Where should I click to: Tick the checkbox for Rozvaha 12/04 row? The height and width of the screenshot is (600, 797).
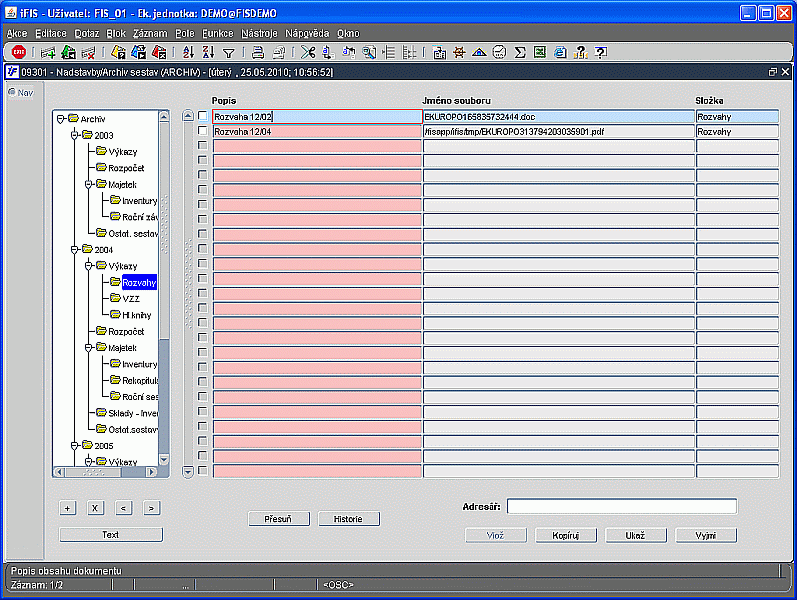point(203,131)
